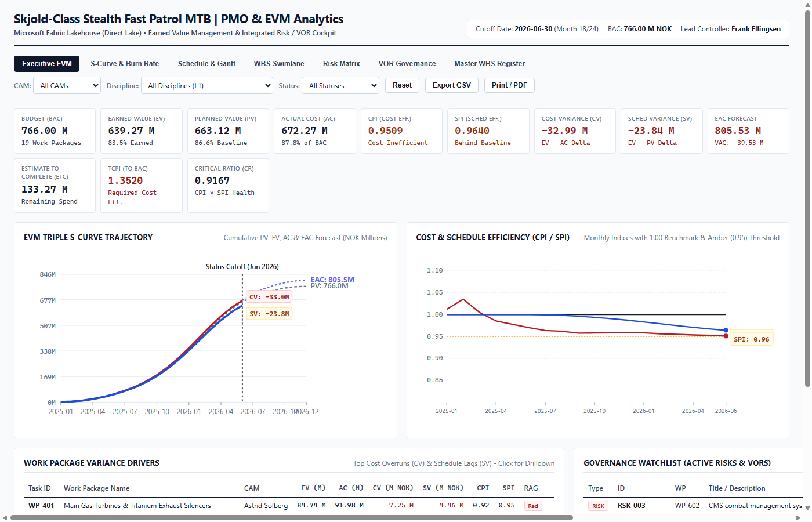Click the SPI: 0.96 chart callout
The width and height of the screenshot is (812, 522).
coord(751,339)
